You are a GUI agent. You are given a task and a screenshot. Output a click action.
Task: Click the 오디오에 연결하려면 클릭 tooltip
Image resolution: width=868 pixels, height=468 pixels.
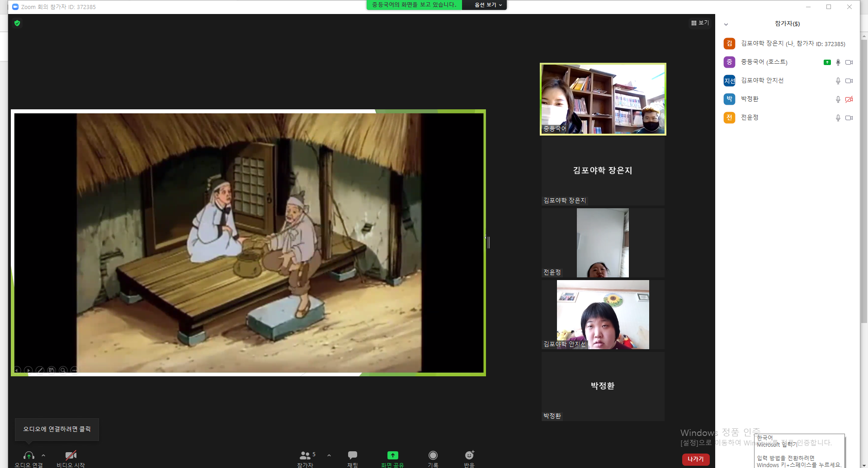tap(57, 429)
